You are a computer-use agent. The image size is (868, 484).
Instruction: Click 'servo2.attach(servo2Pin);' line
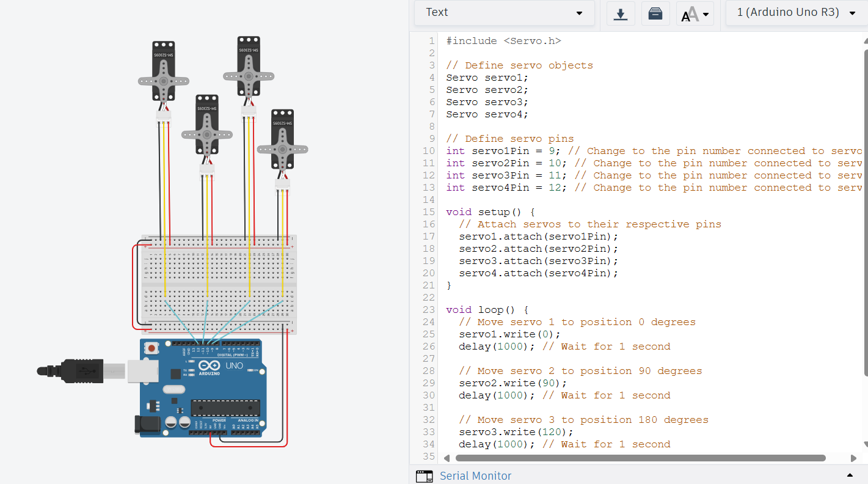(x=539, y=249)
